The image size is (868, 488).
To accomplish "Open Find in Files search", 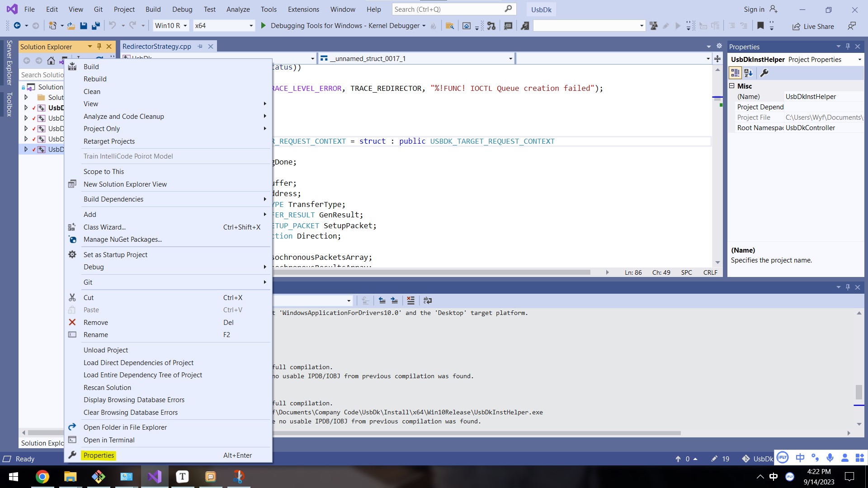I will coord(449,26).
